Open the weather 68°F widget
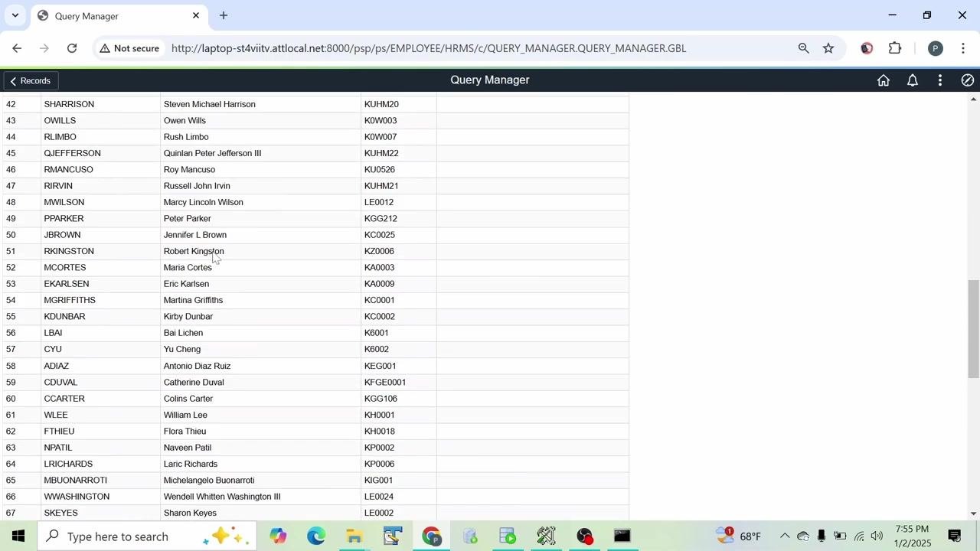 pos(739,536)
